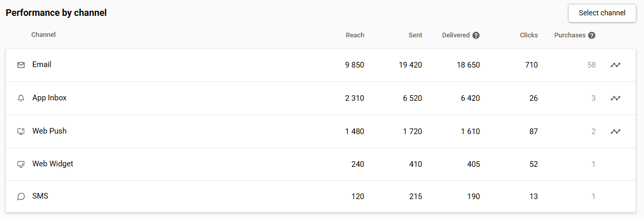Open the Web Push channel name
Image resolution: width=644 pixels, height=217 pixels.
(50, 131)
